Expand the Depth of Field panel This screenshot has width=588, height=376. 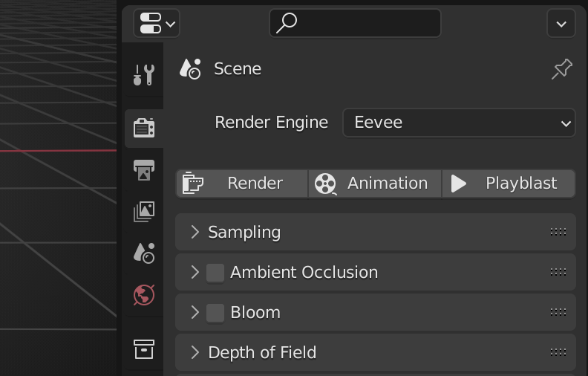tap(195, 352)
